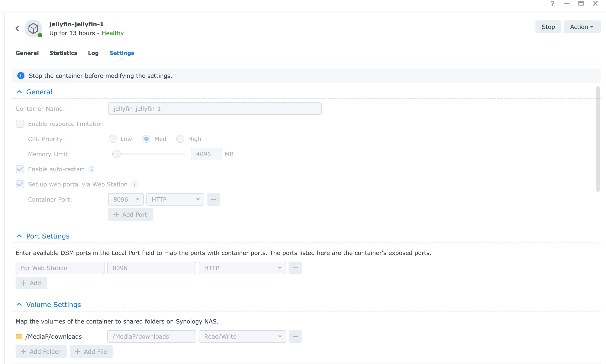Screen dimensions: 606x364
Task: Toggle Enable auto-restart checkbox
Action: pyautogui.click(x=20, y=169)
